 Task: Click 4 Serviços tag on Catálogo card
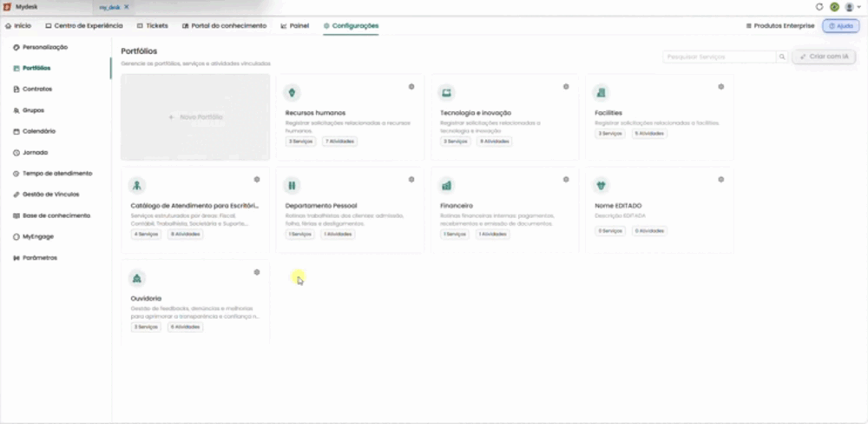(146, 235)
